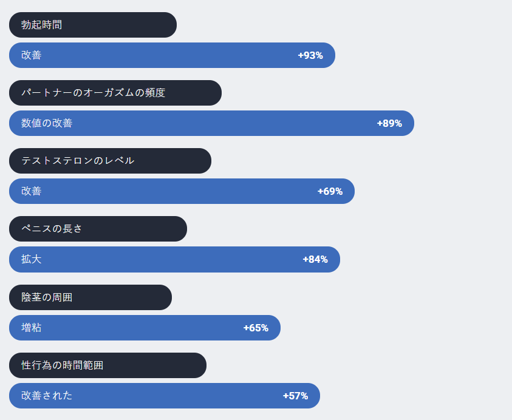Click 改善 text under 勃起時間
Image resolution: width=512 pixels, height=420 pixels.
pos(32,55)
